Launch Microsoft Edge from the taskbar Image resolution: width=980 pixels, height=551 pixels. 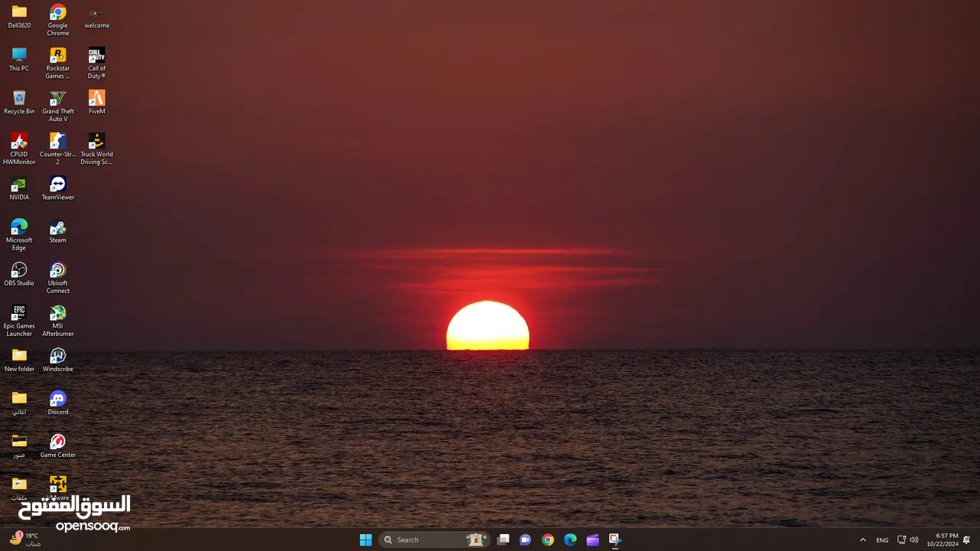(x=571, y=540)
